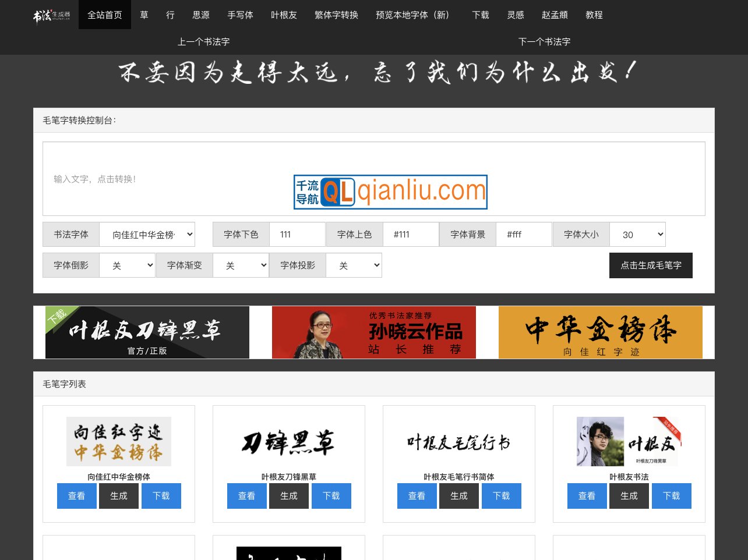
Task: Click the 千流导航 QL logo
Action: (x=390, y=192)
